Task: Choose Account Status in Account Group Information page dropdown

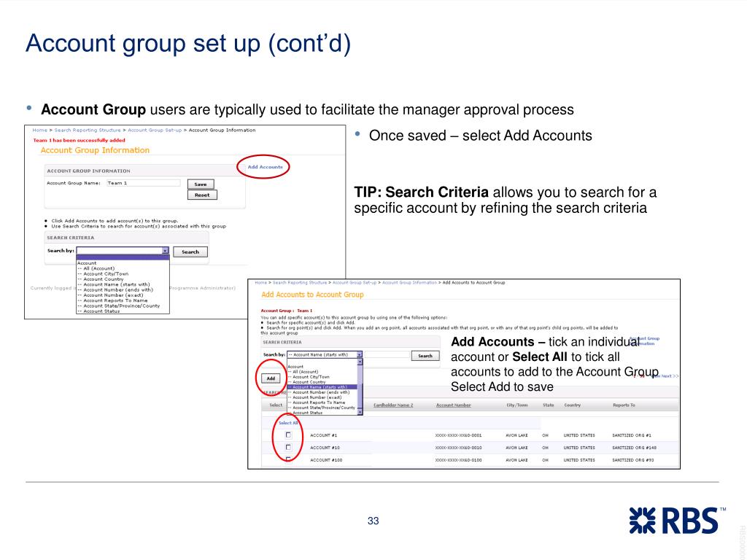Action: [101, 311]
